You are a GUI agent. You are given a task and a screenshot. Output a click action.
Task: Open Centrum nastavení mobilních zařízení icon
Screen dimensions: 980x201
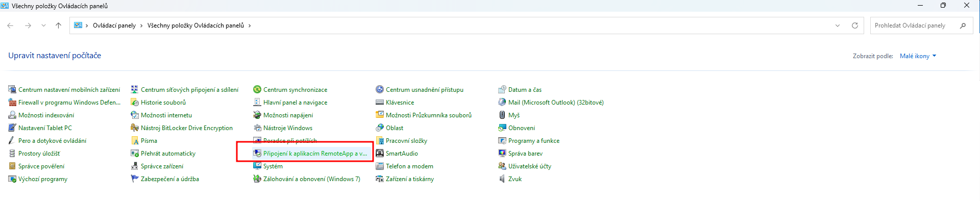(x=12, y=89)
